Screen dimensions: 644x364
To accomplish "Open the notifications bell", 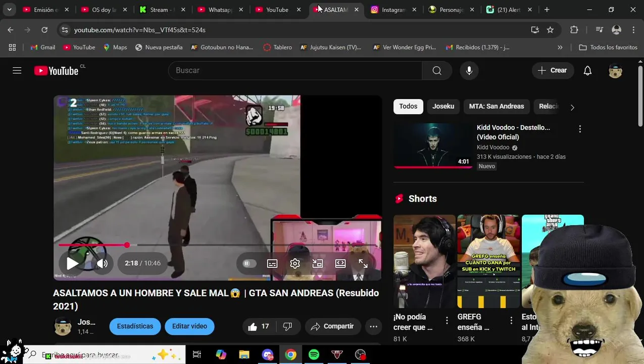I will tap(587, 70).
